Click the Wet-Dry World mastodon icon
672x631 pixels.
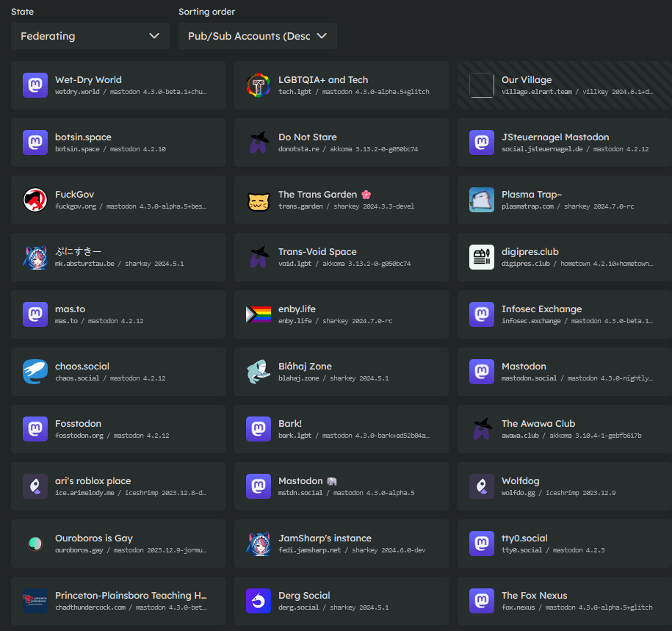point(35,85)
